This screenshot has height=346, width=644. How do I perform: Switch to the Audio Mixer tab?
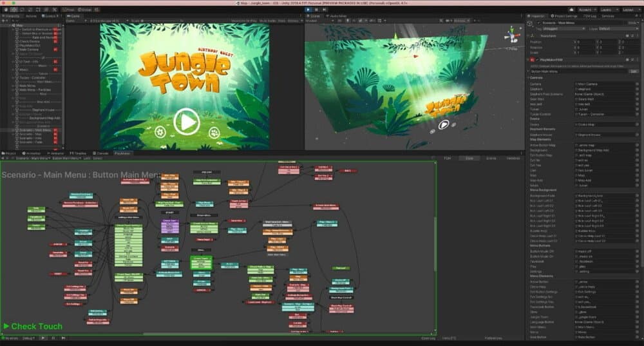[x=337, y=16]
